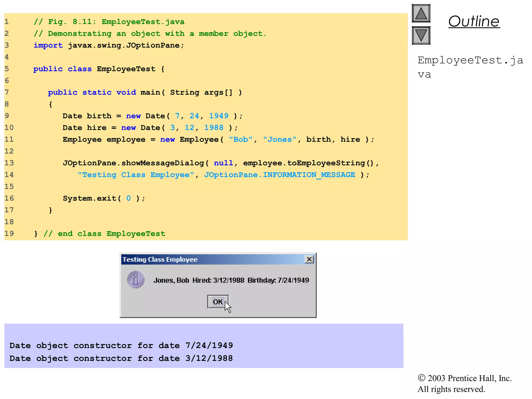The image size is (532, 399).
Task: Click the 'JOptionPane.showMessageDialog' line
Action: 221,163
